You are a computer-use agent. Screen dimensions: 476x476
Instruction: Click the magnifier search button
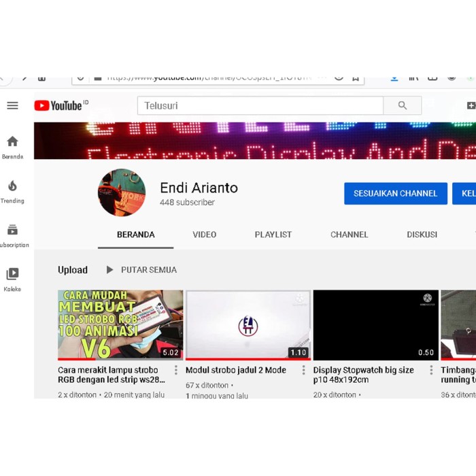click(x=403, y=105)
